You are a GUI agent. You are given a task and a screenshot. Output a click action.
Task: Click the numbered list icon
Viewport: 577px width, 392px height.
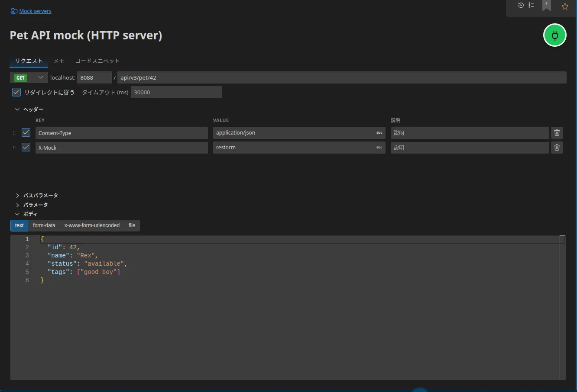pyautogui.click(x=532, y=5)
